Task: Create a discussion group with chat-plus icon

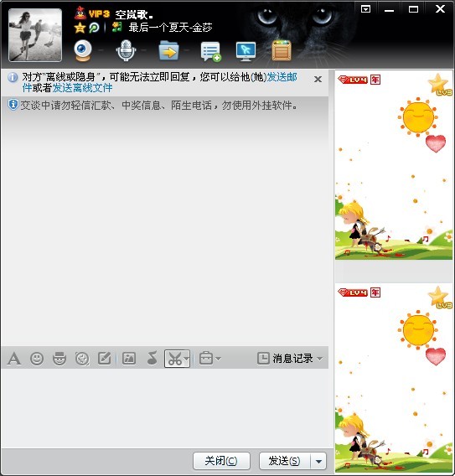Action: coord(210,51)
